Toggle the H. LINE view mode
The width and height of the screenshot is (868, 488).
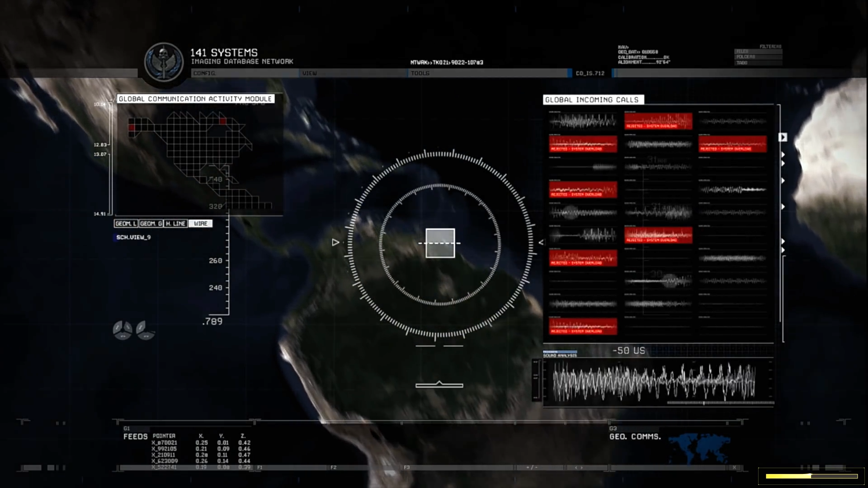(x=175, y=224)
